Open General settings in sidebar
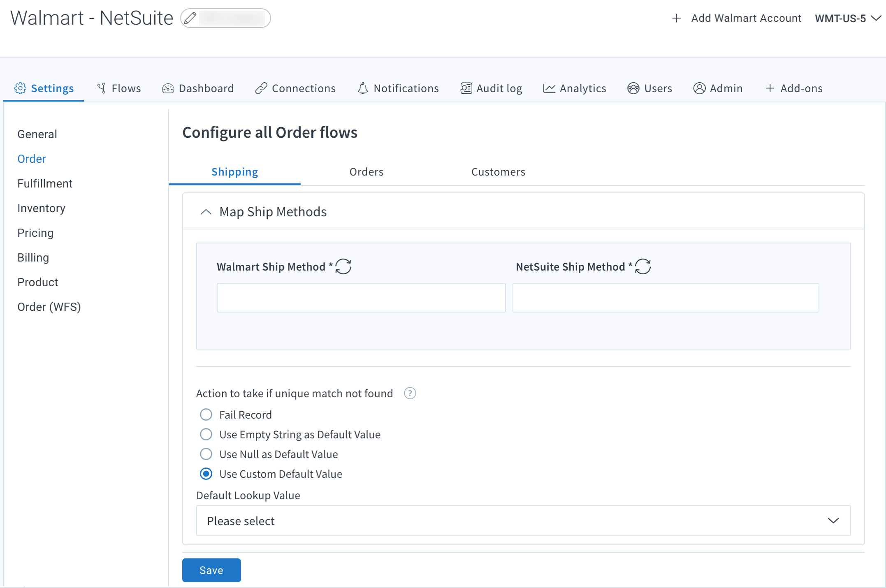 click(37, 134)
